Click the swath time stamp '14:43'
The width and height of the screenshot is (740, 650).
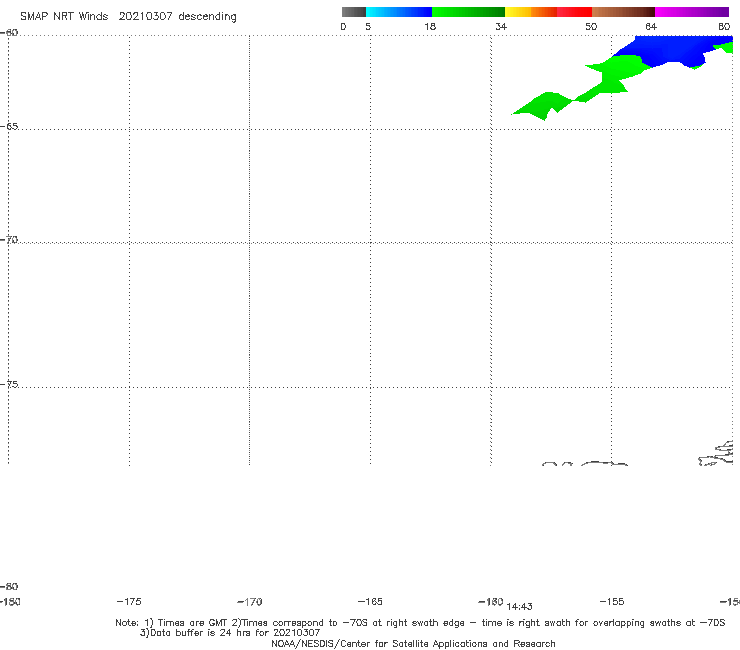point(520,607)
